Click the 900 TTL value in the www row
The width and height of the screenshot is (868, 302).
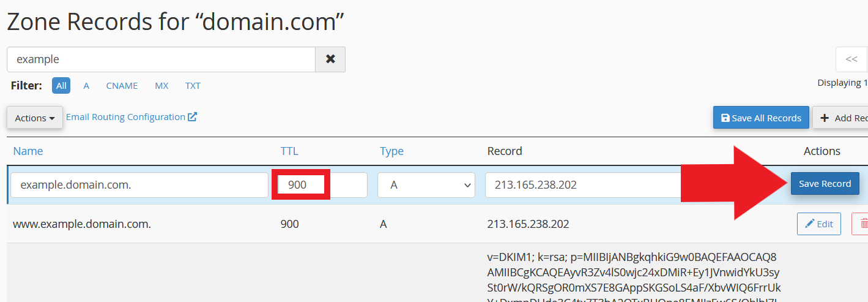click(x=289, y=224)
